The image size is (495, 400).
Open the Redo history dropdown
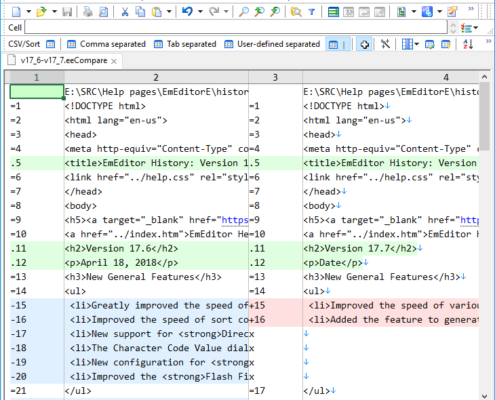click(226, 12)
